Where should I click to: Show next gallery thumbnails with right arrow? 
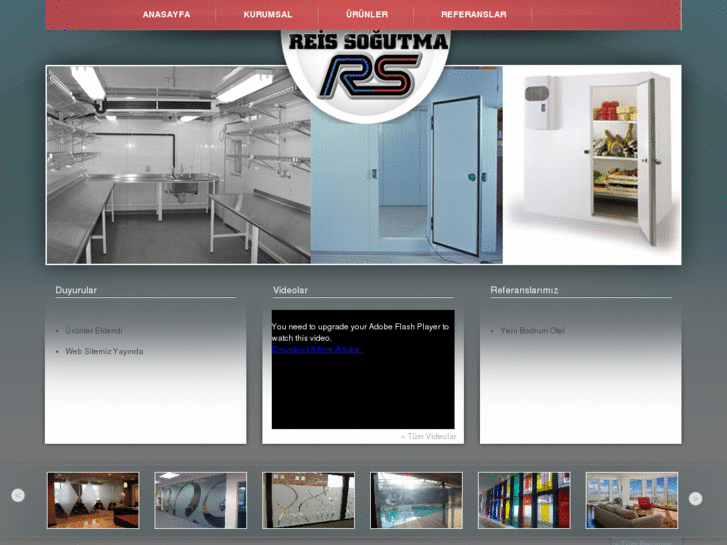tap(695, 498)
